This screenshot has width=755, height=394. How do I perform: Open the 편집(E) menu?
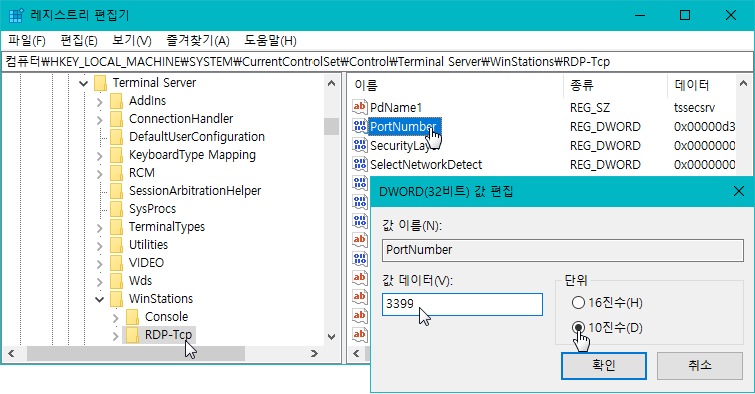click(79, 41)
